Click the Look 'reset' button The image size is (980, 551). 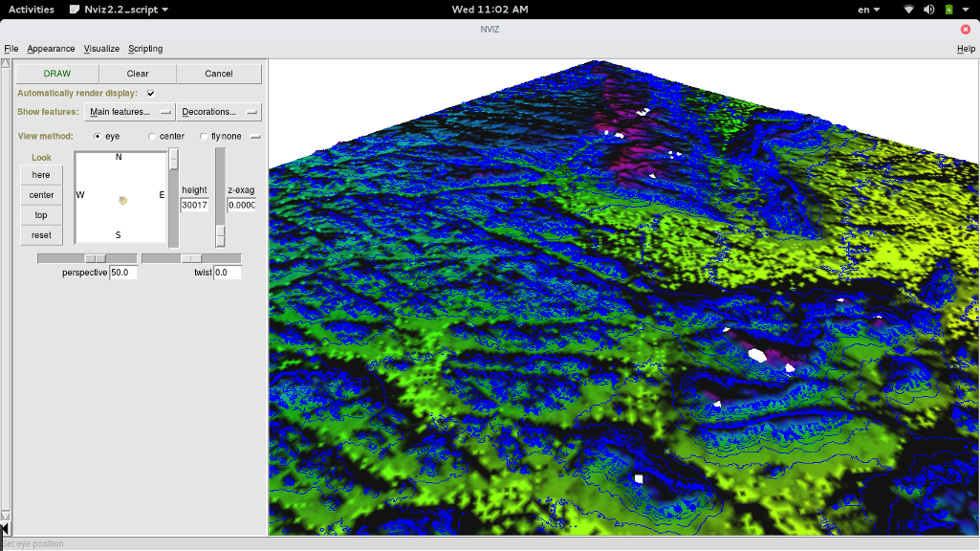[x=41, y=235]
